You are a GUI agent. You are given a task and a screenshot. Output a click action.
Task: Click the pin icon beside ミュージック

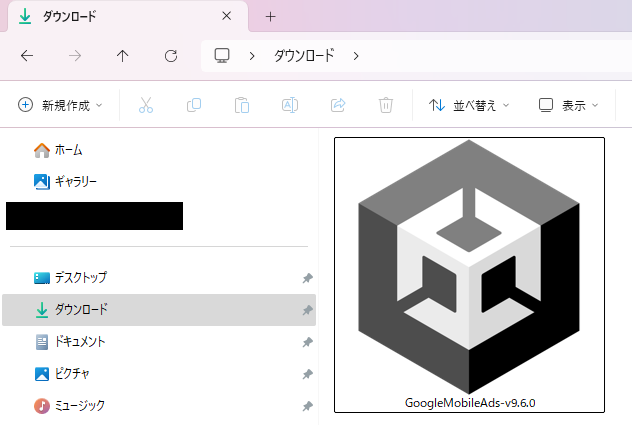tap(308, 406)
